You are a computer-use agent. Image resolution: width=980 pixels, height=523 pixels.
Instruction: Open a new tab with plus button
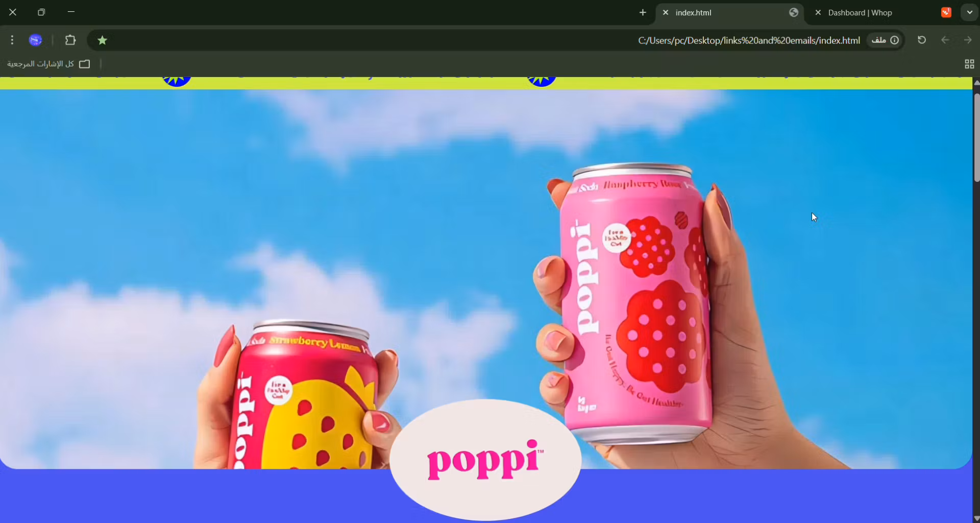click(643, 12)
